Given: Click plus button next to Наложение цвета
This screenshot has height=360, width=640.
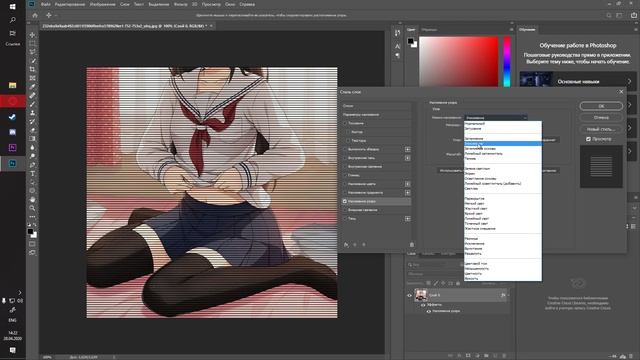Looking at the screenshot, I should [407, 184].
